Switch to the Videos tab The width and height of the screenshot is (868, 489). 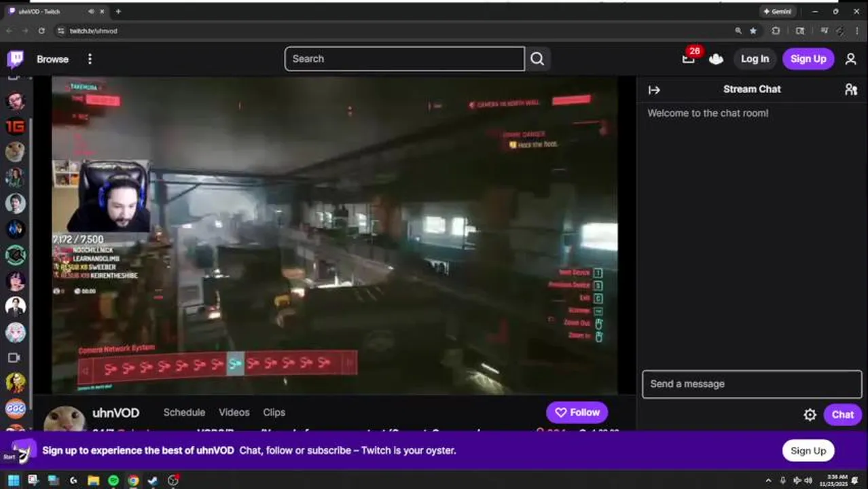(x=234, y=412)
